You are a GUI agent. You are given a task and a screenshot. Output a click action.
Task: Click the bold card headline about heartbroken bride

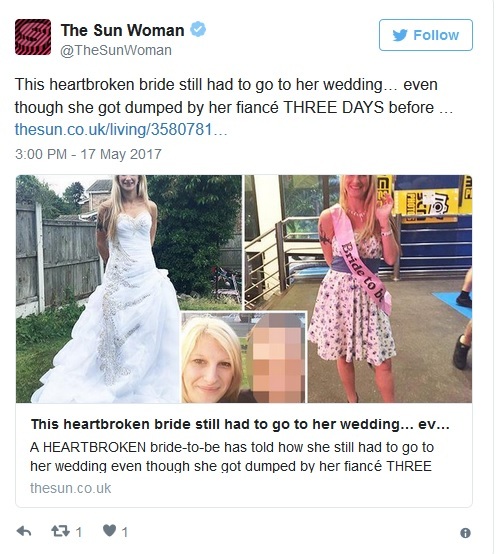[x=240, y=424]
